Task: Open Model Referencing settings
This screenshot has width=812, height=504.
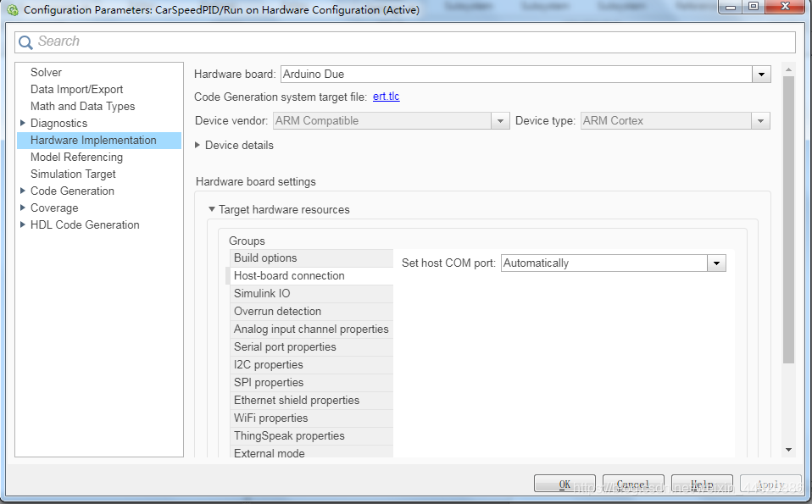Action: [76, 158]
